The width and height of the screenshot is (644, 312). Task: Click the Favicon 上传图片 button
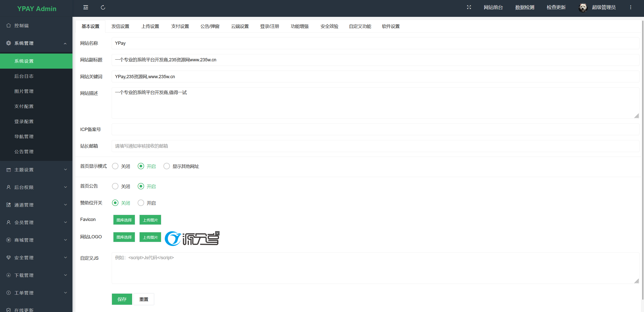(x=150, y=220)
